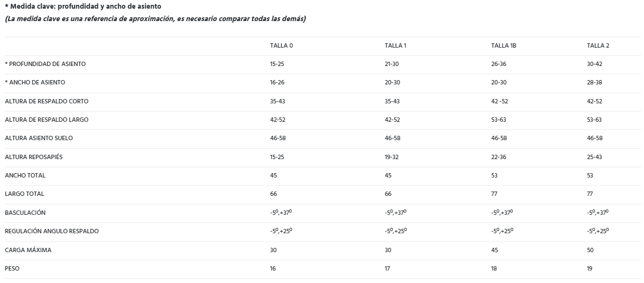This screenshot has width=644, height=283.
Task: Select the TALLA 2 column header
Action: (x=598, y=45)
